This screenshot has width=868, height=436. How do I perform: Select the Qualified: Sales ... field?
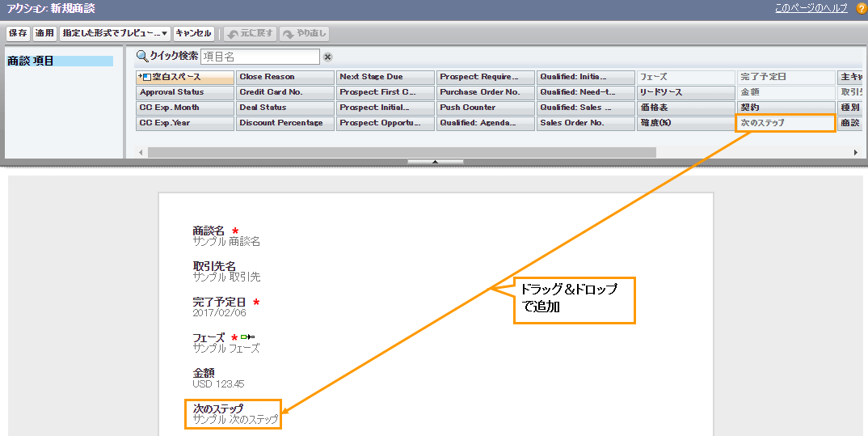pos(586,108)
